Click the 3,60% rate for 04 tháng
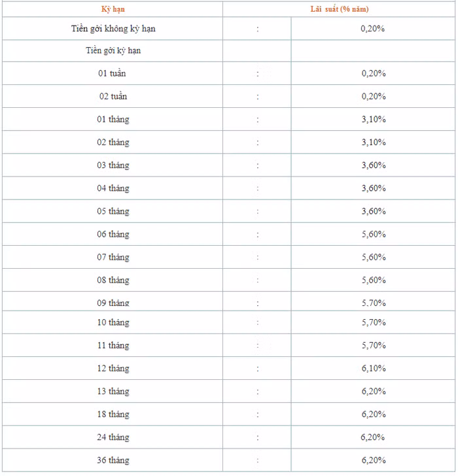 point(374,188)
